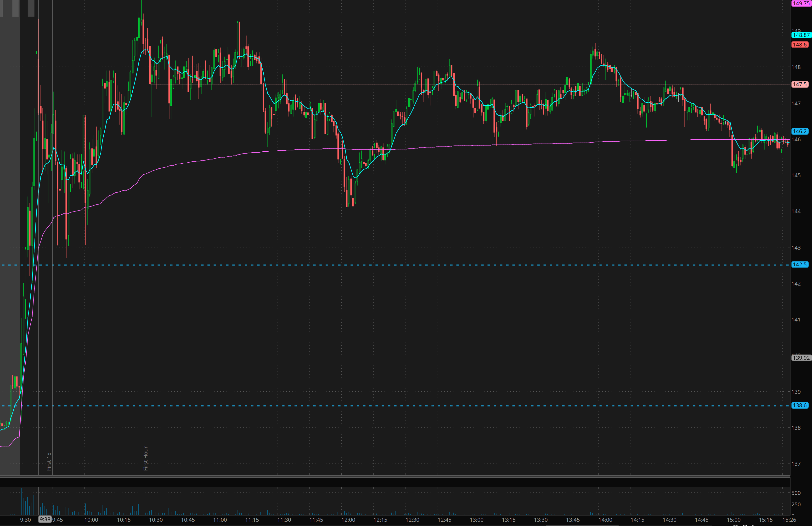The height and width of the screenshot is (526, 812).
Task: Click the 10:00 label on time axis
Action: pyautogui.click(x=91, y=520)
